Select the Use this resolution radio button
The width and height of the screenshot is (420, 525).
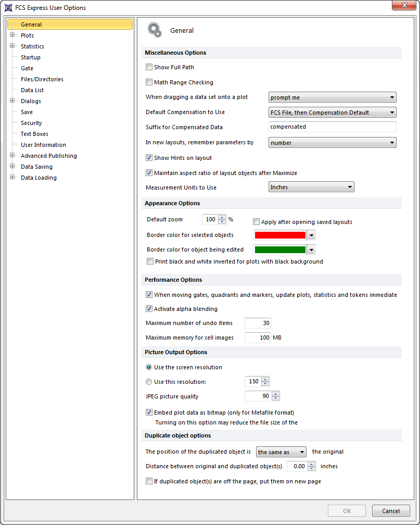click(149, 382)
